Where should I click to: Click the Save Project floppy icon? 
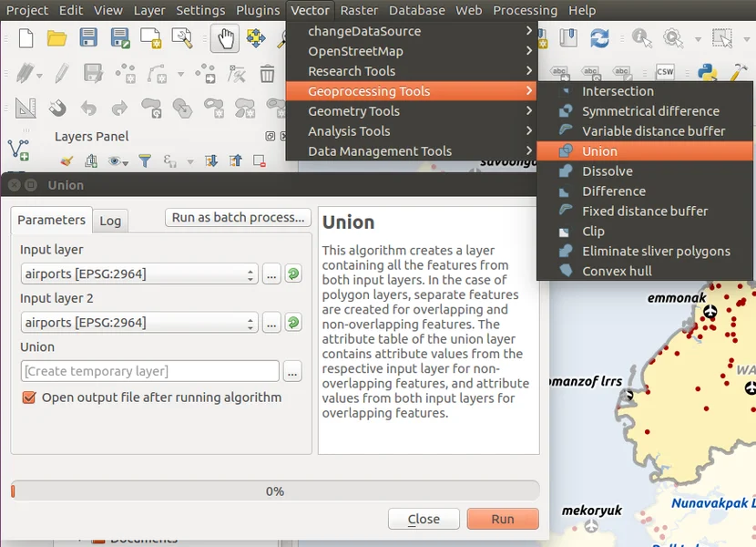[x=88, y=38]
